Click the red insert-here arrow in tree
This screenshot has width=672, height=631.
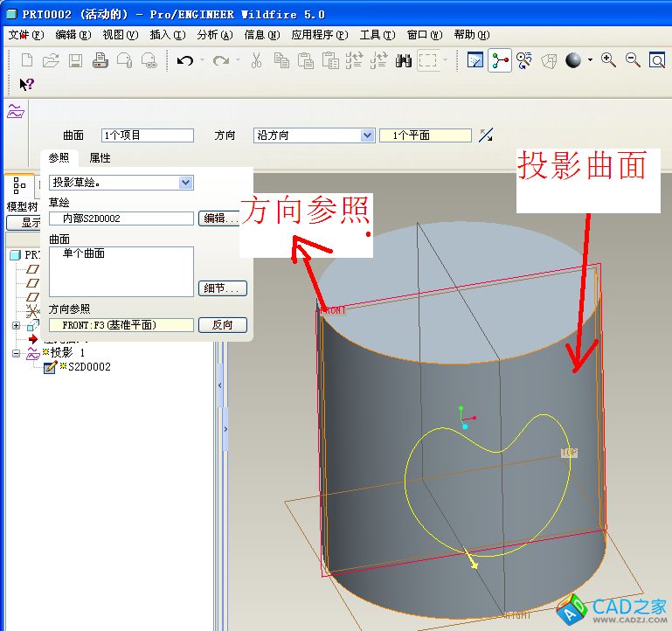[x=33, y=339]
